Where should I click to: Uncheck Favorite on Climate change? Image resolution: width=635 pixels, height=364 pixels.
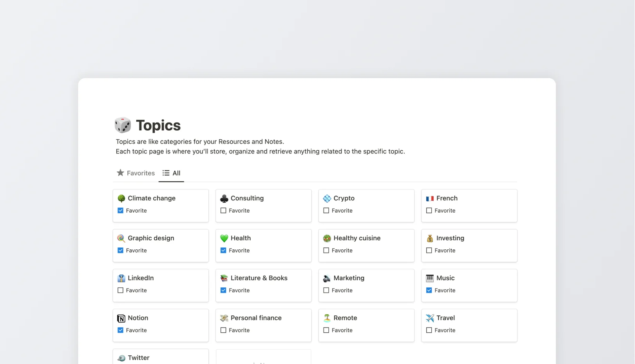point(120,210)
